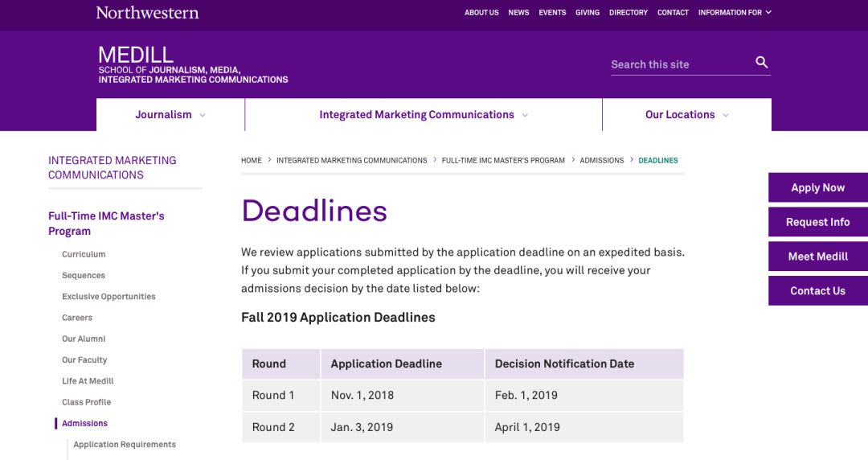The height and width of the screenshot is (460, 868).
Task: Open Full-Time IMC Master's Program breadcrumb
Action: (x=503, y=160)
